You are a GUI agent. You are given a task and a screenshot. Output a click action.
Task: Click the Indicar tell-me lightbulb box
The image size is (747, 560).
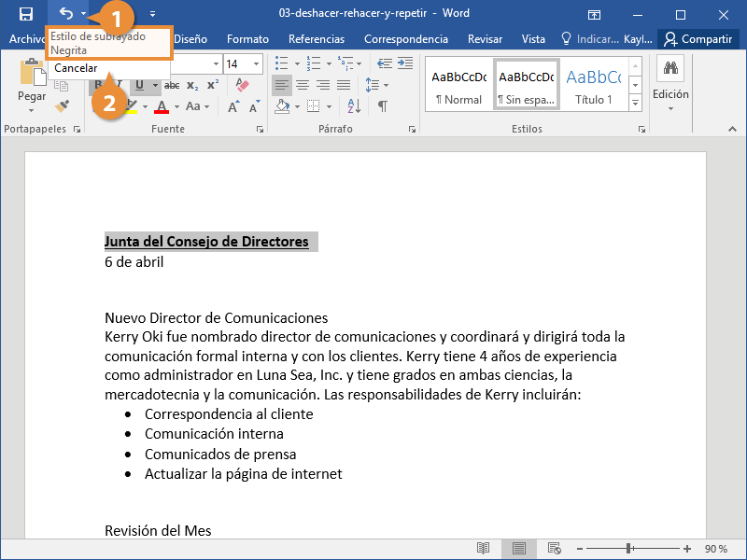pos(590,39)
